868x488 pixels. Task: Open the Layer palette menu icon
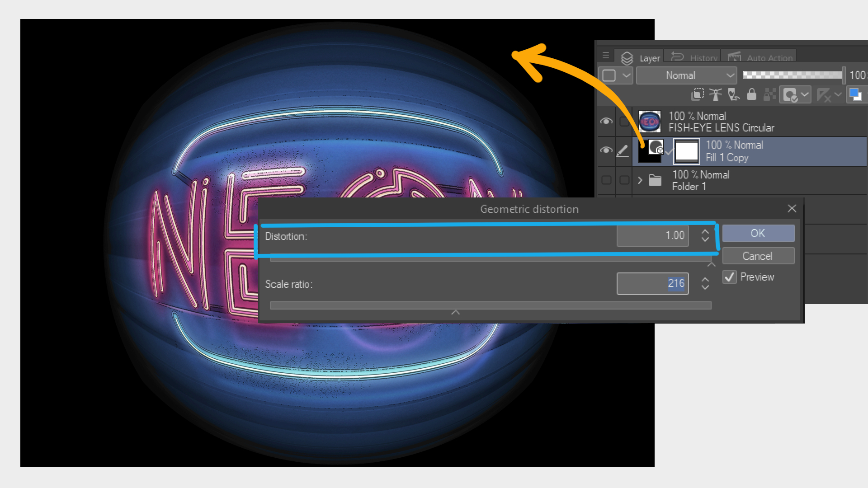pos(606,56)
